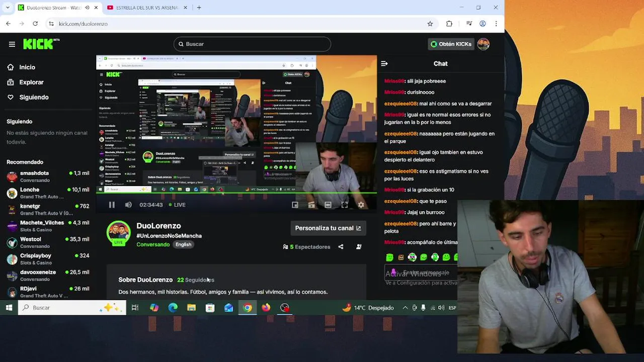The width and height of the screenshot is (644, 362).
Task: Mute the stream volume
Action: coord(128,205)
